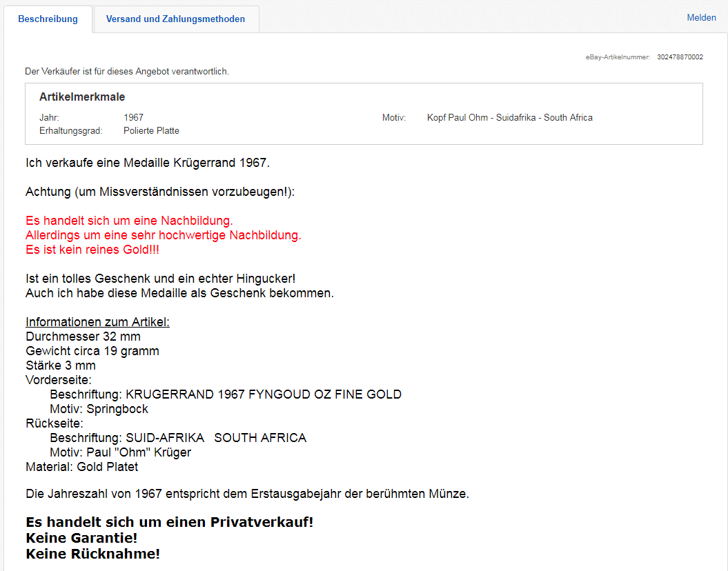Click the 'Gewicht circa 19 gramm' line
728x571 pixels.
click(x=92, y=351)
